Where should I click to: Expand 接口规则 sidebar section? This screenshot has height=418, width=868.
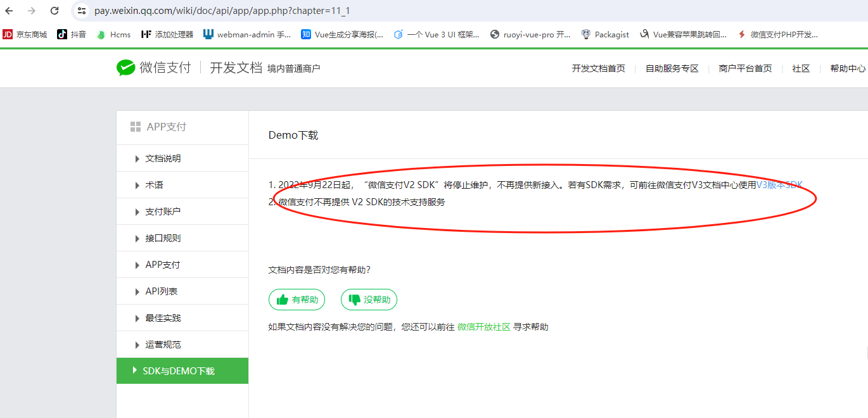click(x=182, y=238)
